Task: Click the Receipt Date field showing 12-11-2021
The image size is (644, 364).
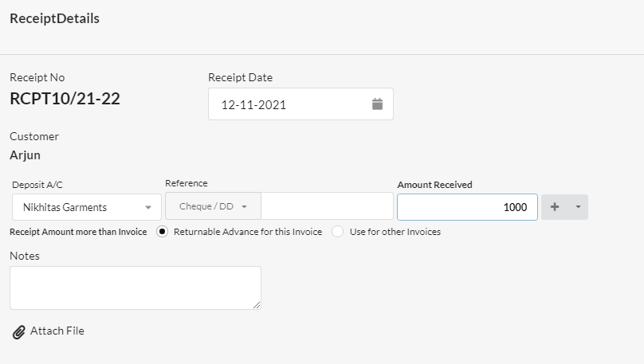Action: 300,104
